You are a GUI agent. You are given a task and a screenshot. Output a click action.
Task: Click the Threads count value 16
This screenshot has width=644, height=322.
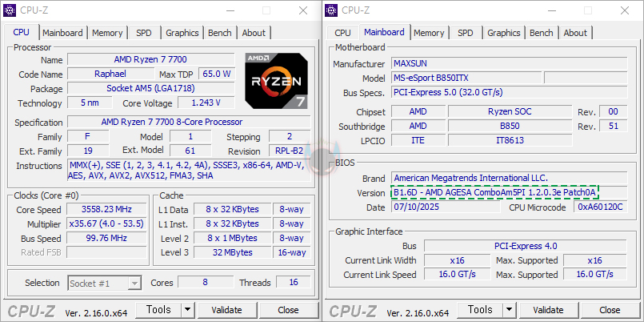click(x=294, y=282)
